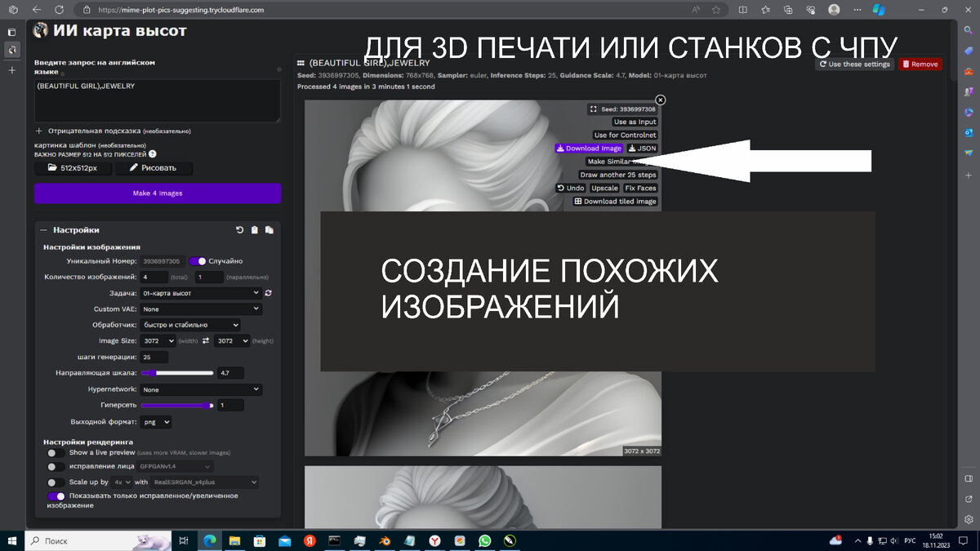Click the Download Image button
The image size is (980, 551).
point(589,149)
